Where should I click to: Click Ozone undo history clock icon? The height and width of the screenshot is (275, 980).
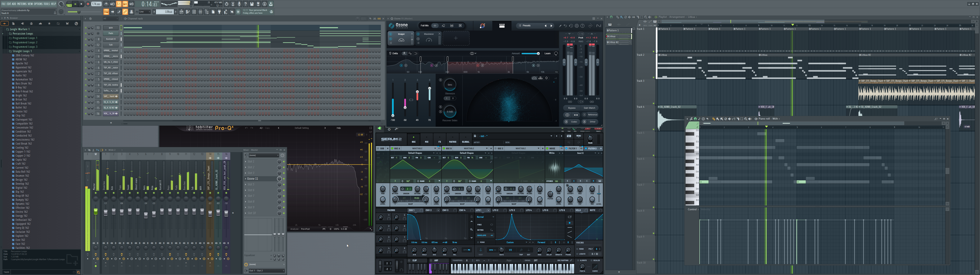(x=571, y=26)
